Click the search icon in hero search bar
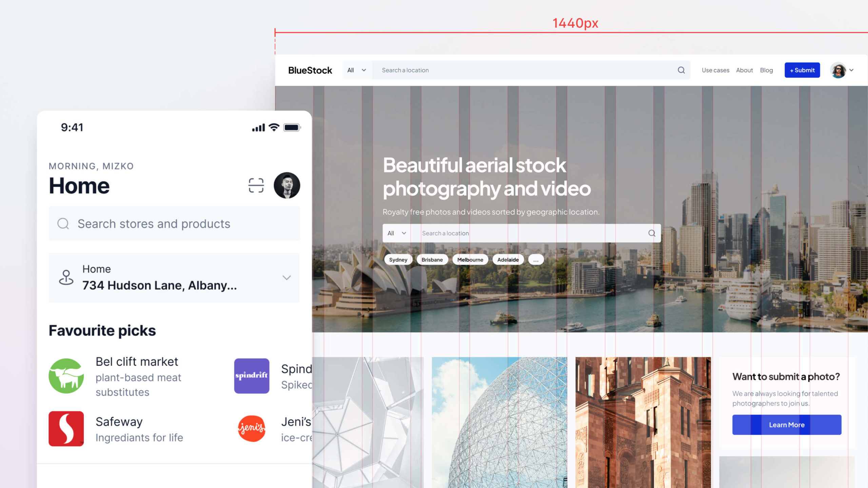Image resolution: width=868 pixels, height=488 pixels. tap(652, 233)
